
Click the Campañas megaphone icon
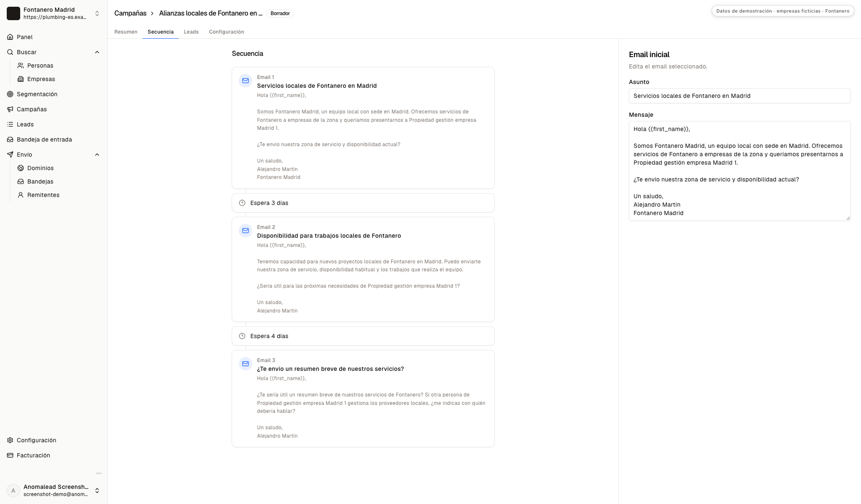click(10, 109)
